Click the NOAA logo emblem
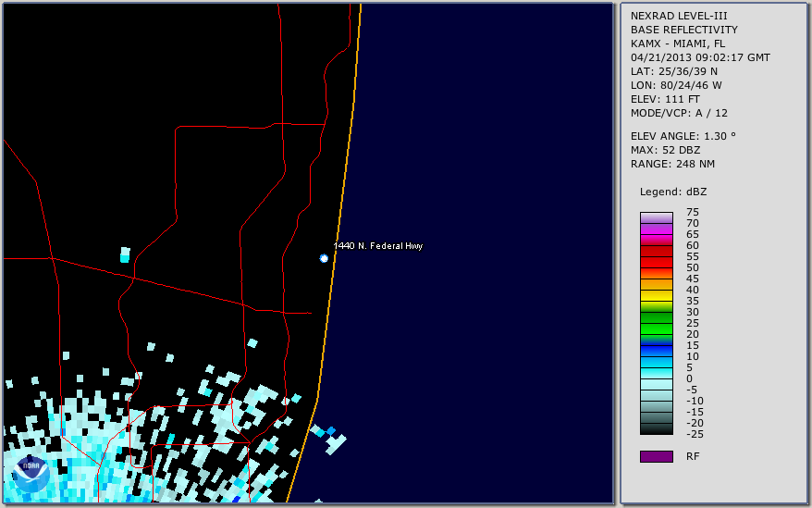Viewport: 812px width, 508px height. 31,474
